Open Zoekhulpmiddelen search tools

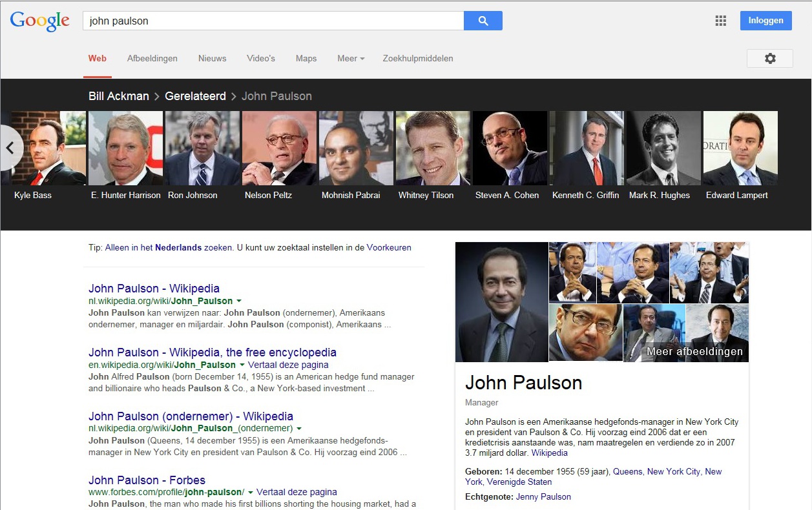tap(418, 58)
